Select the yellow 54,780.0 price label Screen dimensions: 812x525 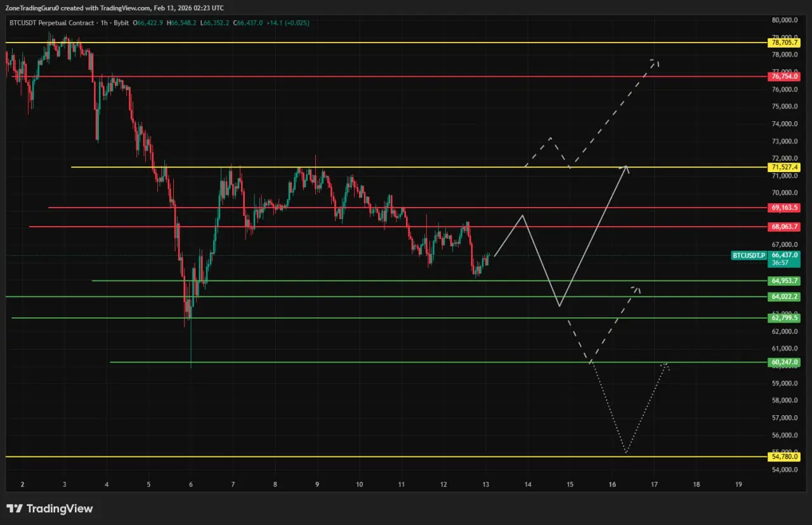(783, 456)
